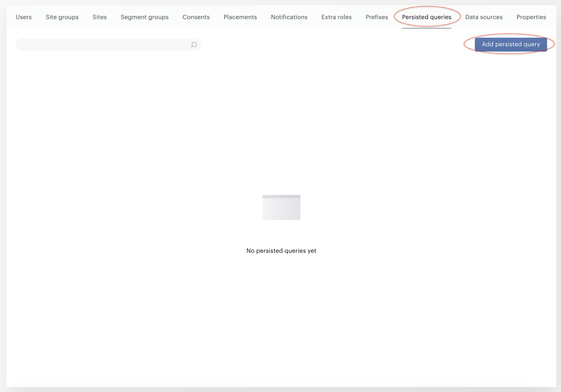Go to the Sites tab
This screenshot has height=392, width=561.
(99, 17)
